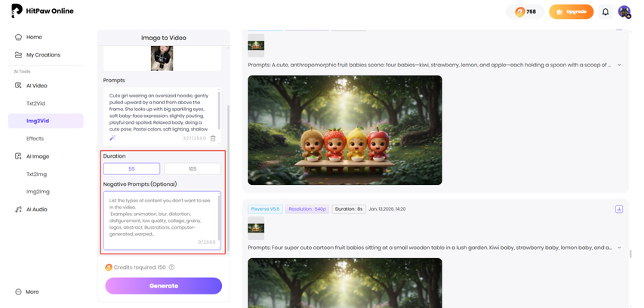The width and height of the screenshot is (644, 308).
Task: Select the 5S duration option
Action: tap(131, 169)
